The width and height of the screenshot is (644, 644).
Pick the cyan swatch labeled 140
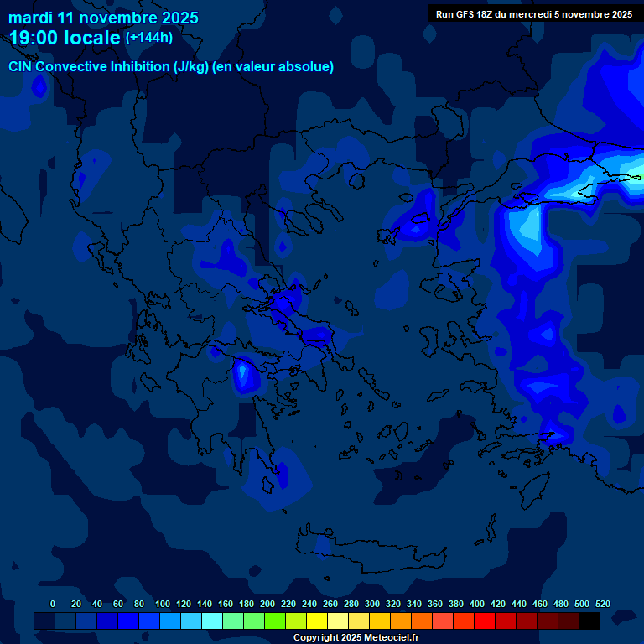coord(191,621)
